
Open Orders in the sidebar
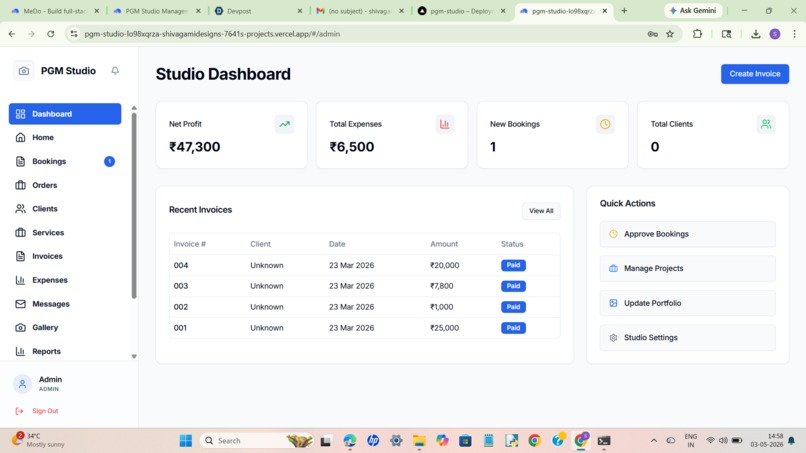coord(65,185)
